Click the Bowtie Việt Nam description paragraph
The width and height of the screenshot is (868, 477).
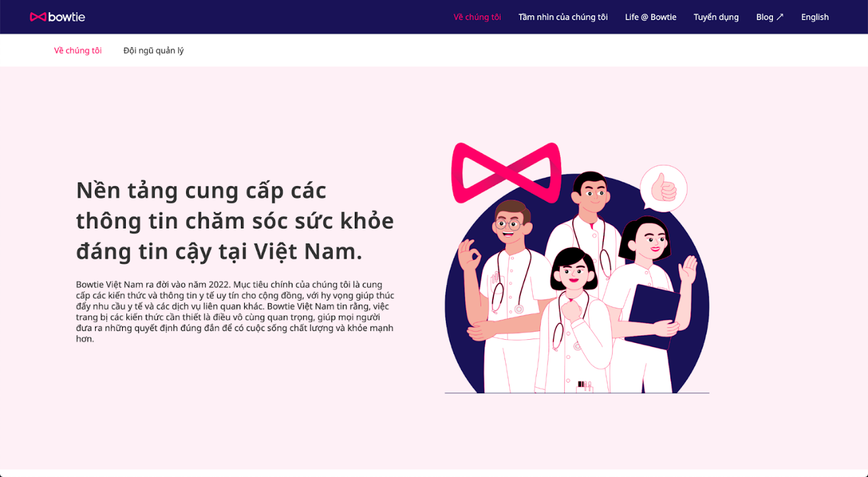[235, 311]
